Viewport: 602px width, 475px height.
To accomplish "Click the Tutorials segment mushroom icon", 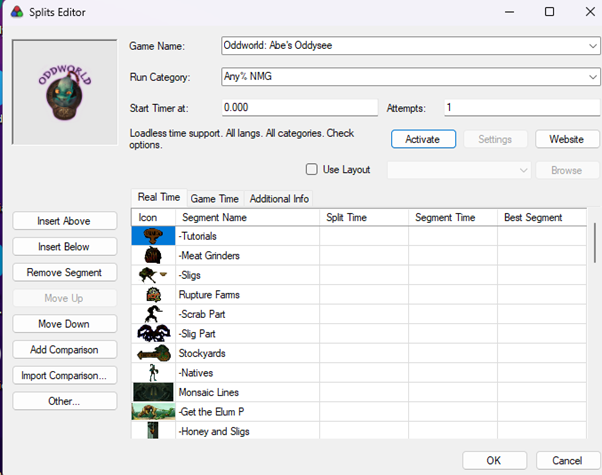I will (153, 236).
